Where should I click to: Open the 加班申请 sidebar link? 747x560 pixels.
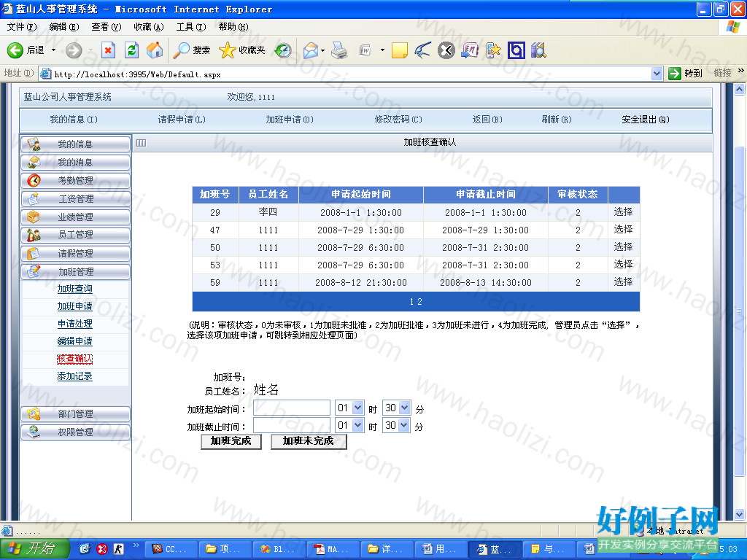(x=75, y=306)
